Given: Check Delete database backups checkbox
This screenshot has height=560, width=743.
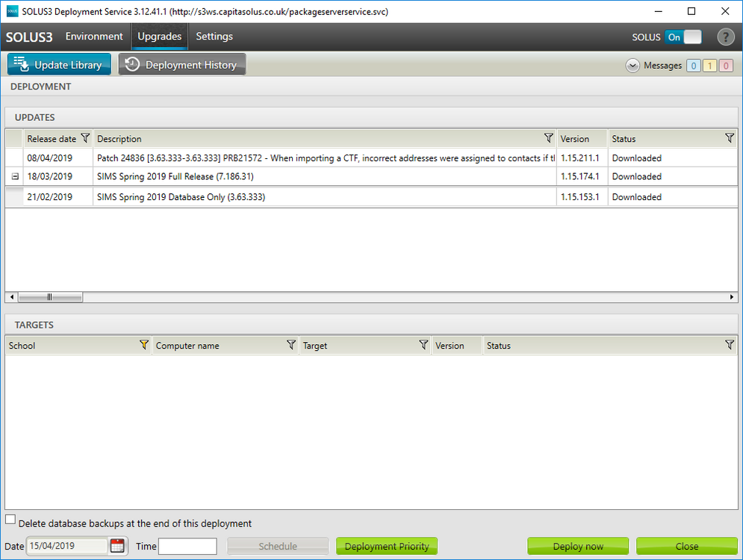Looking at the screenshot, I should [10, 519].
